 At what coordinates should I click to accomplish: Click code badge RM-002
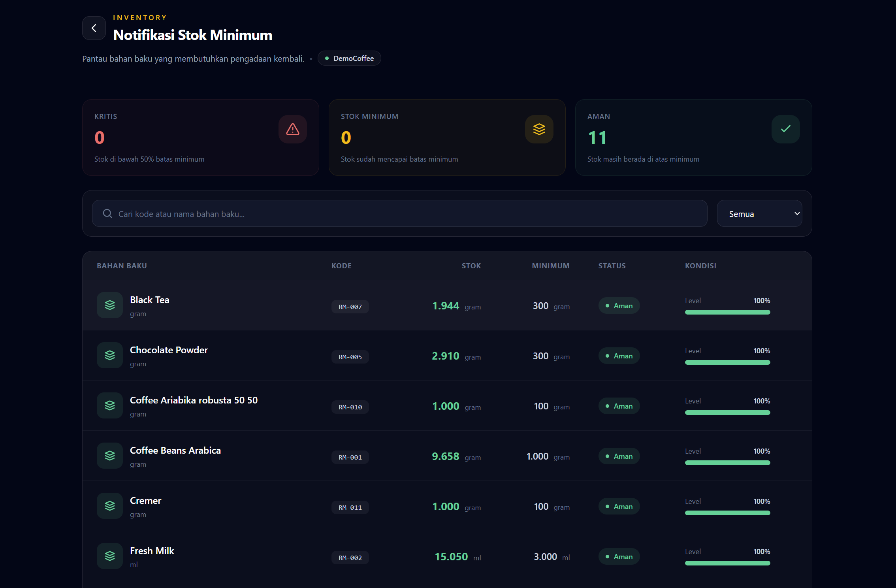point(350,558)
